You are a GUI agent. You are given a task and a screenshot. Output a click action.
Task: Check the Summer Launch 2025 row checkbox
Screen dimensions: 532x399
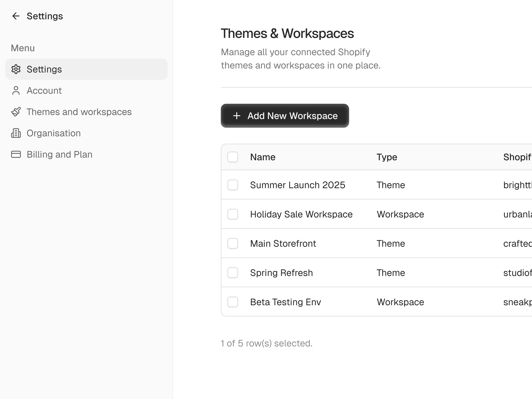pos(233,185)
